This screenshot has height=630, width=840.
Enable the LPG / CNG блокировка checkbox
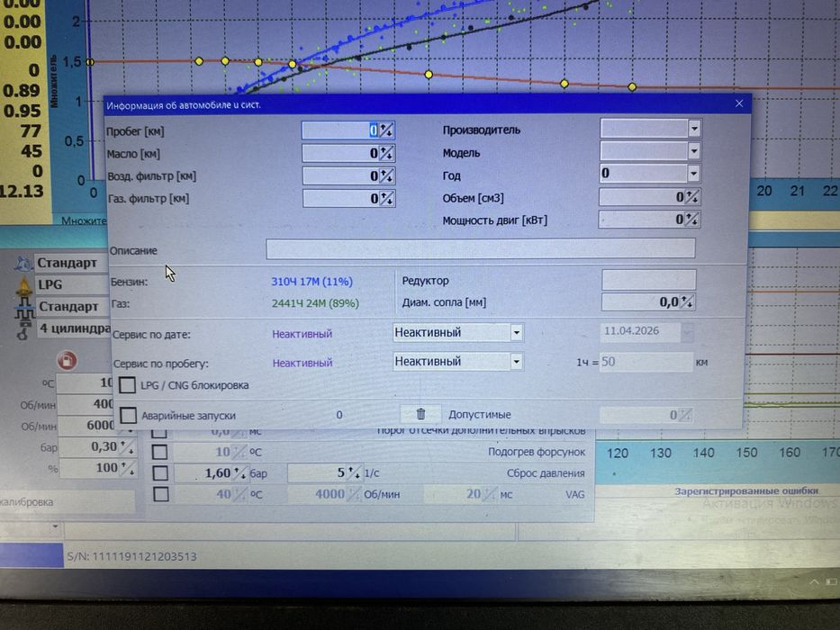click(128, 384)
